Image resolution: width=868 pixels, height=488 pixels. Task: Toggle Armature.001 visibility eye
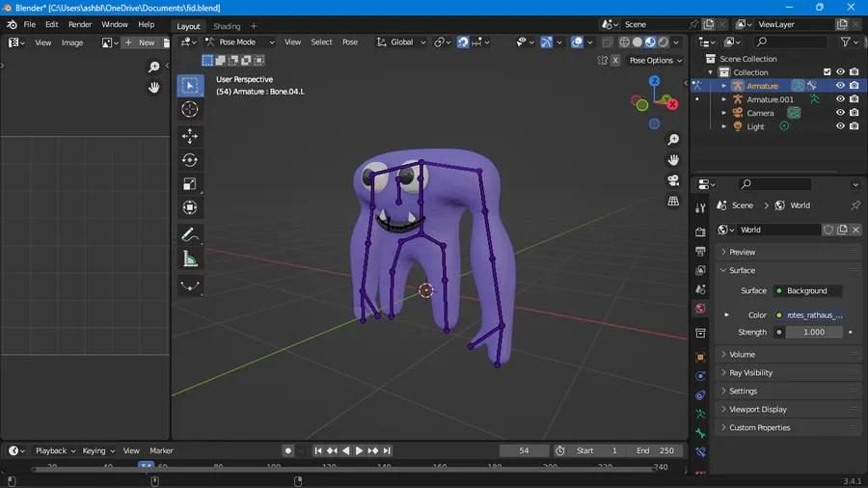pyautogui.click(x=840, y=99)
